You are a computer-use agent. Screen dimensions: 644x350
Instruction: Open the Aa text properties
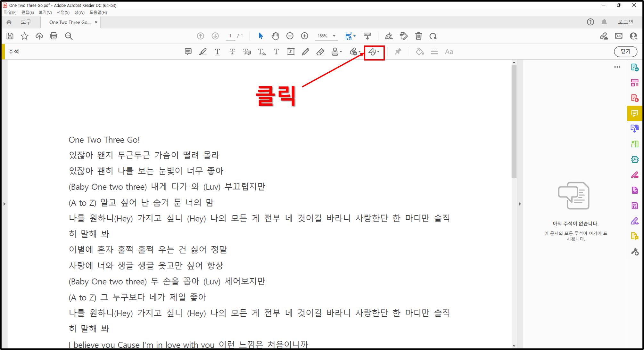[449, 52]
